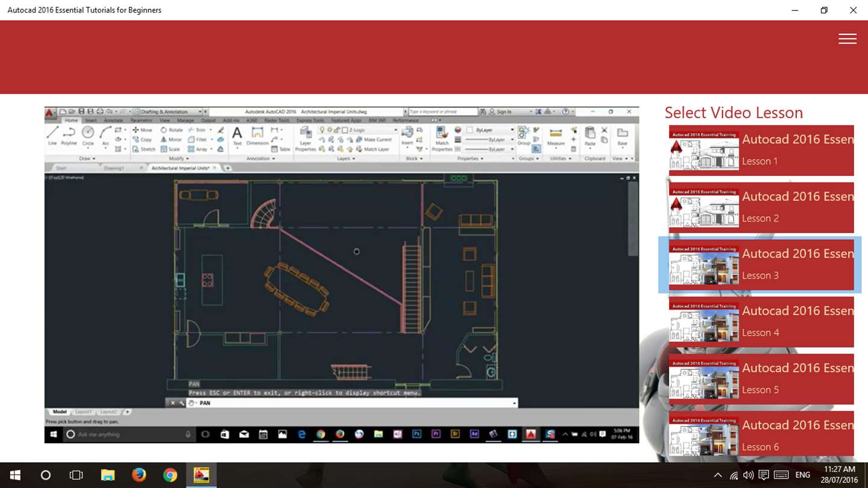Screen dimensions: 868x488
Task: Click the Circle tool in the AutoCAD video
Action: point(88,136)
